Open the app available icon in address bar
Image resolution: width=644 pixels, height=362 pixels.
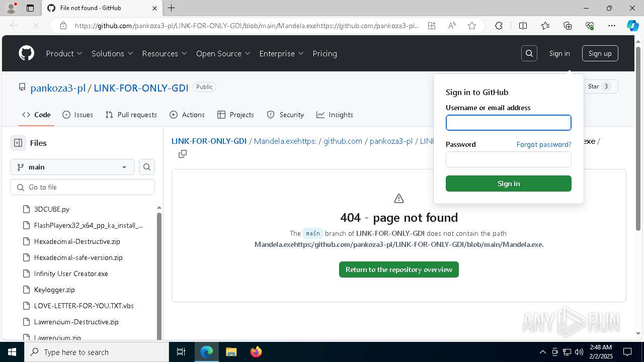coord(432,26)
